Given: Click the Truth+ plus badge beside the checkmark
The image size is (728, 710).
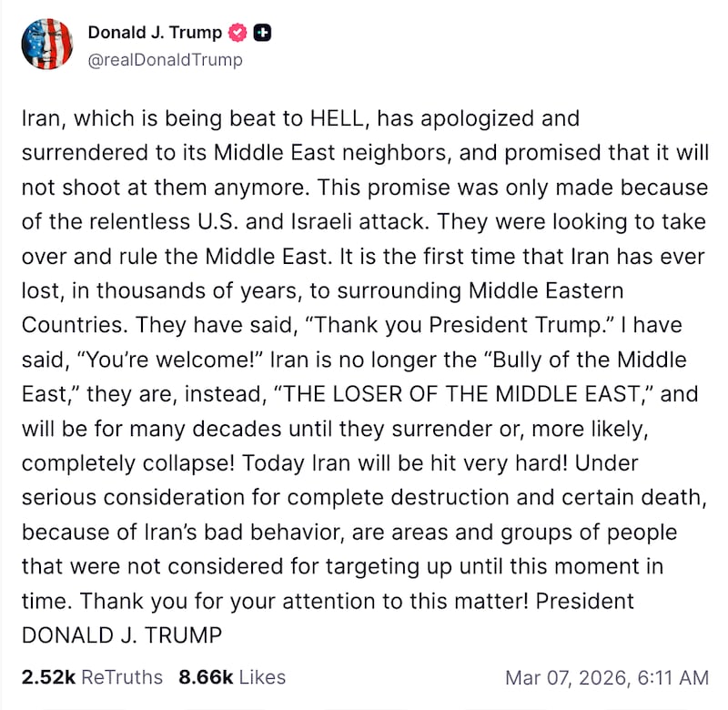Looking at the screenshot, I should [x=261, y=30].
